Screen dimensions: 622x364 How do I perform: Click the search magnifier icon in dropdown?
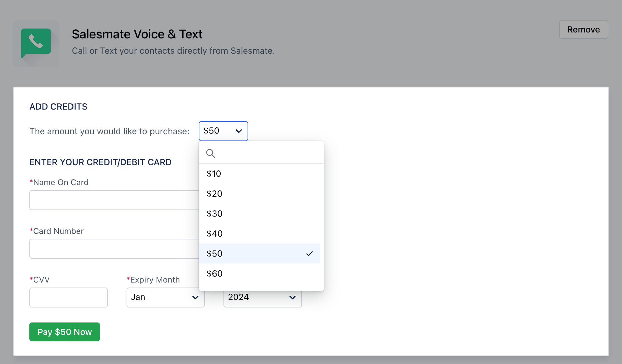211,153
